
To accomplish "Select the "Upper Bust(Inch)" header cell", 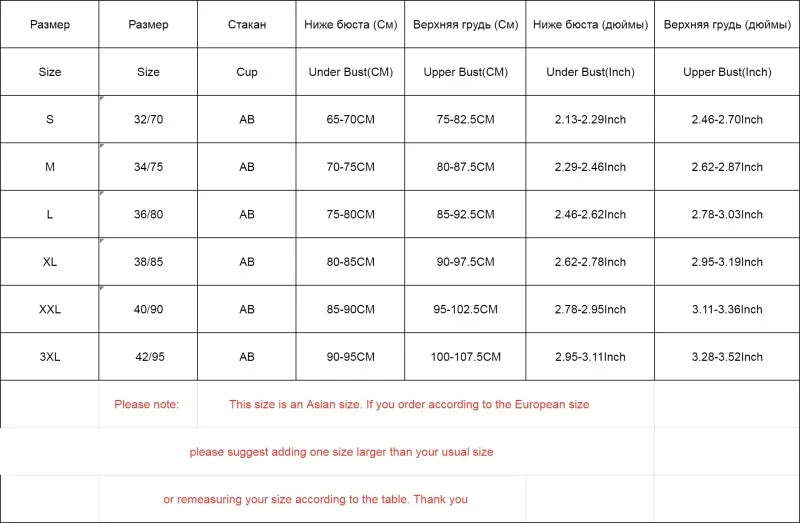I will point(727,72).
